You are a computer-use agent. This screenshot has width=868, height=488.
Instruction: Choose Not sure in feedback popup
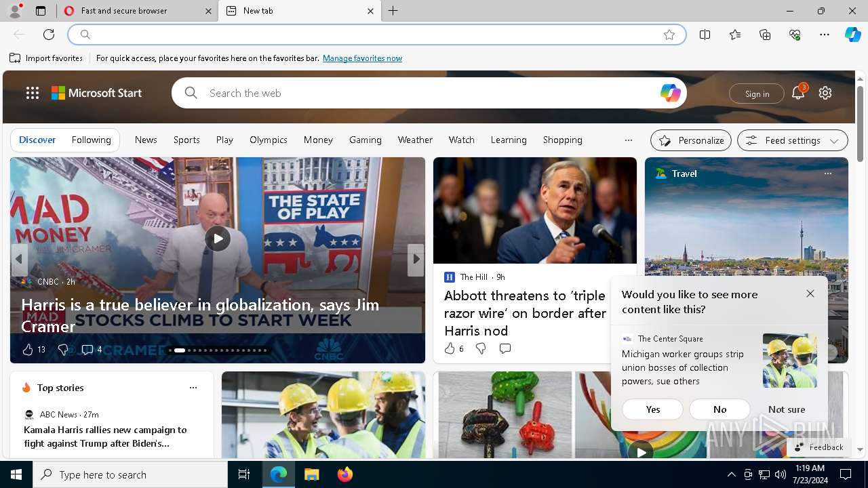787,409
